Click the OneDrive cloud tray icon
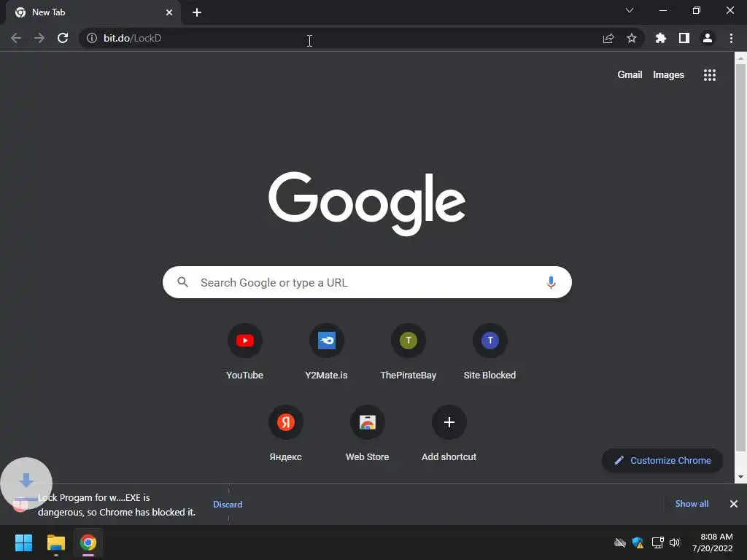The width and height of the screenshot is (747, 560). [x=620, y=542]
